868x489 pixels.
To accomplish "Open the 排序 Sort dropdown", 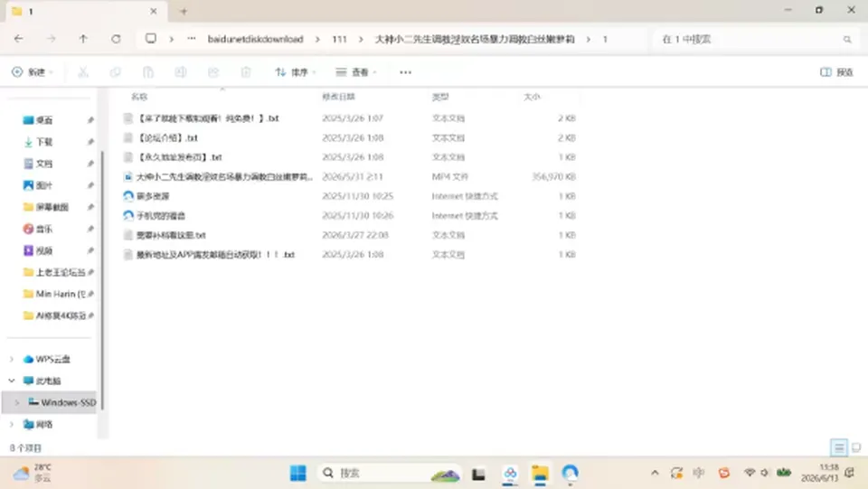I will (x=296, y=72).
